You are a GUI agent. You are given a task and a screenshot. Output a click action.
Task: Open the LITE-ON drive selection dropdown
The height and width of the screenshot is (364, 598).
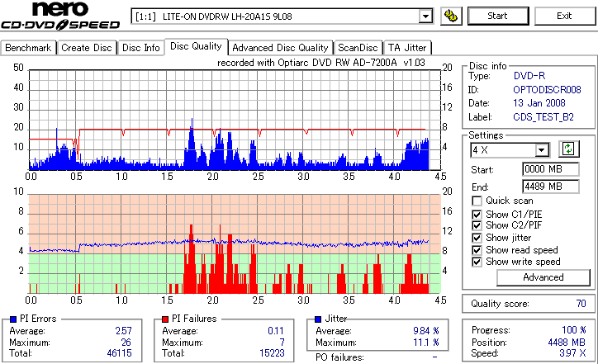pyautogui.click(x=425, y=17)
